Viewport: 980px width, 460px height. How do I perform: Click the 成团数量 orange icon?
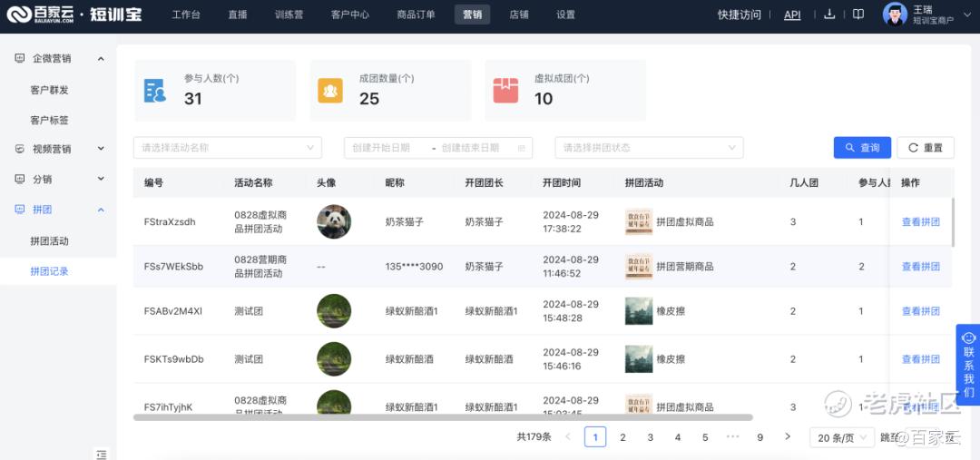point(330,91)
